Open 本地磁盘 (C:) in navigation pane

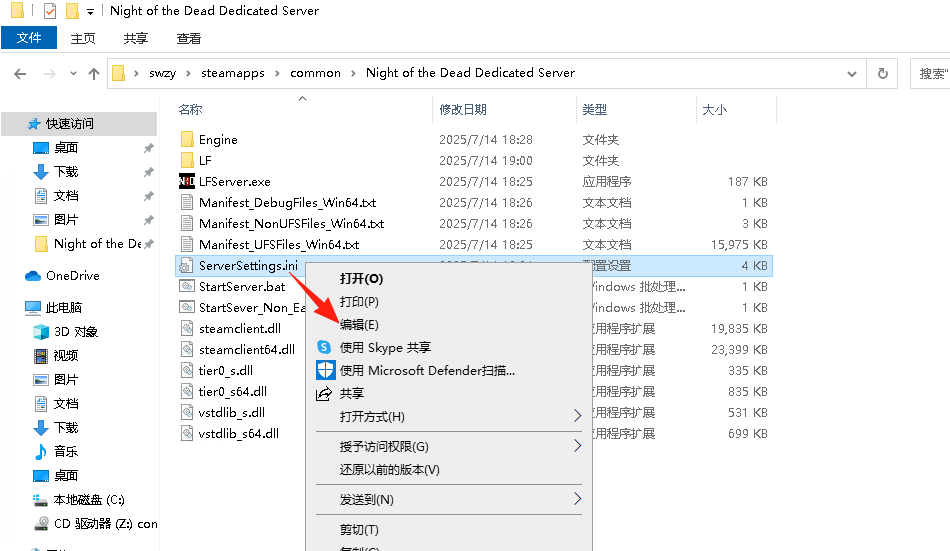(x=79, y=500)
